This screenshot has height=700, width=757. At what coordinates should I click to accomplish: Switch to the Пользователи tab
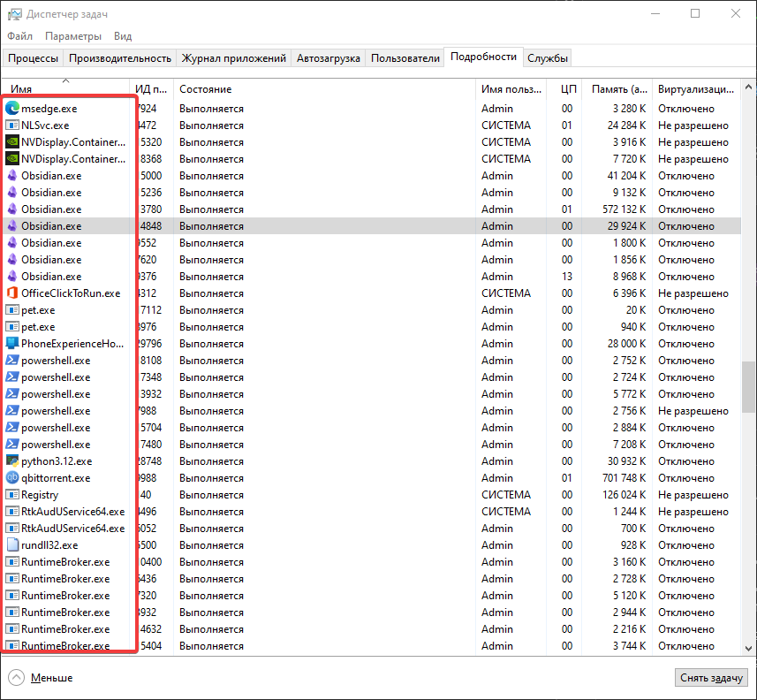pyautogui.click(x=405, y=58)
